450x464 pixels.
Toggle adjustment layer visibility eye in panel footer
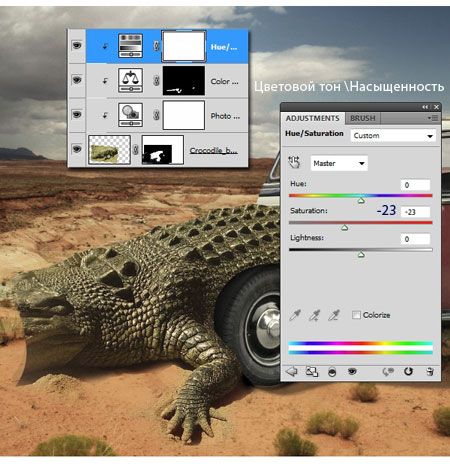[352, 371]
